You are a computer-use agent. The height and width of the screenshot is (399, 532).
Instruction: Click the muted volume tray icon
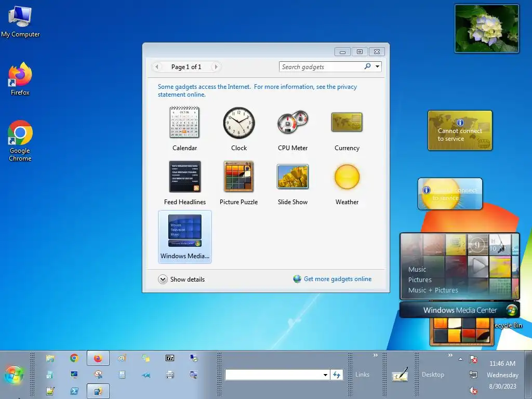[473, 391]
